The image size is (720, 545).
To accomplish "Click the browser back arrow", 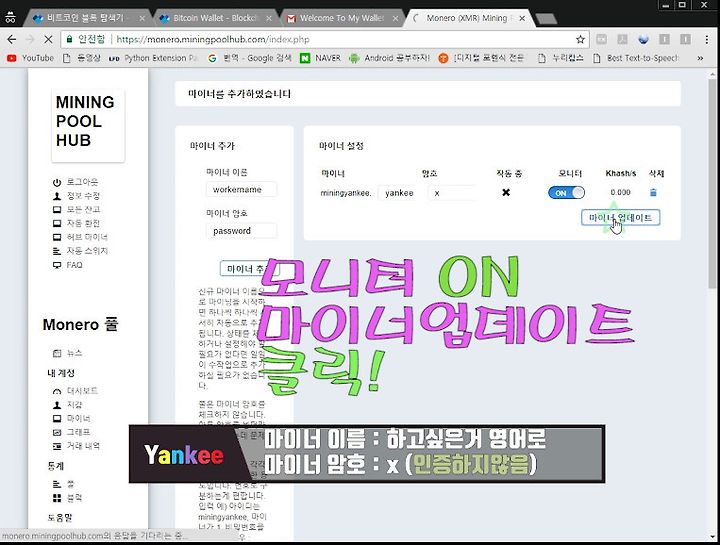I will click(x=11, y=39).
